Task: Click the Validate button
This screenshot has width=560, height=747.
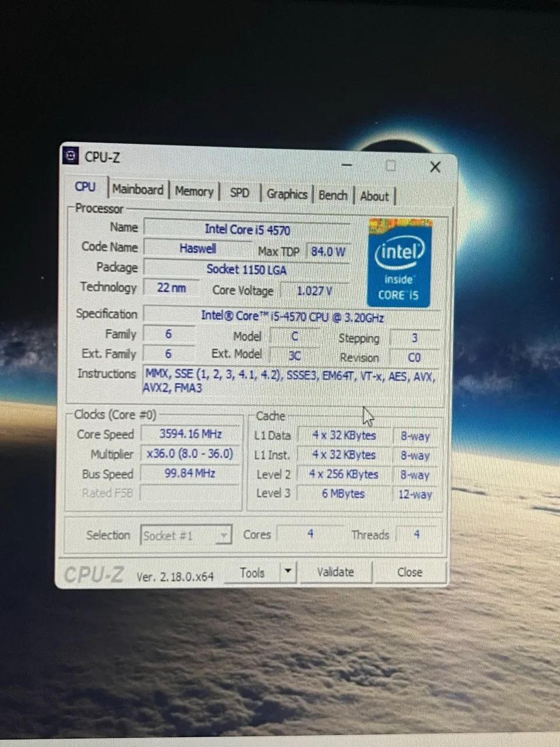Action: (x=335, y=572)
